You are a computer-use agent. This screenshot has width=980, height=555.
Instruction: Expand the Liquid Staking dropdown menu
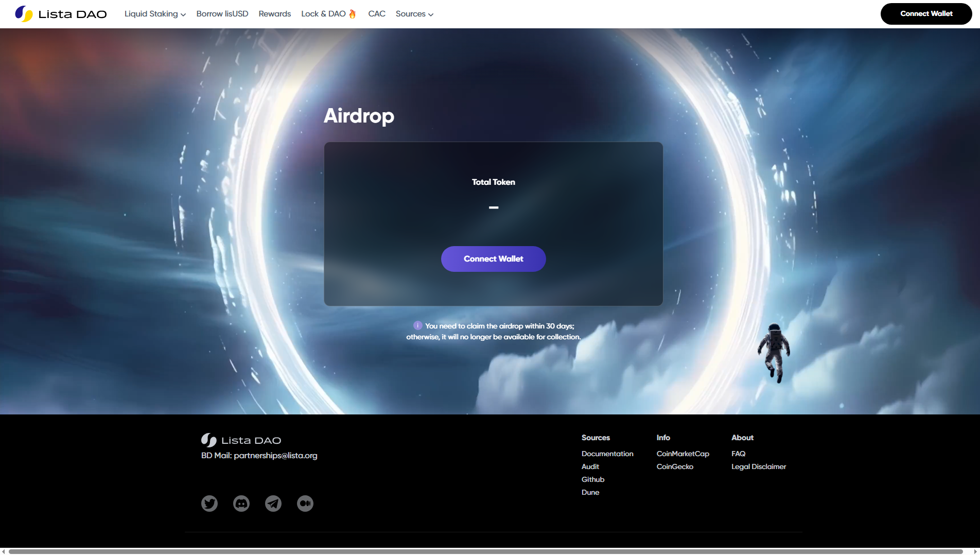point(155,14)
